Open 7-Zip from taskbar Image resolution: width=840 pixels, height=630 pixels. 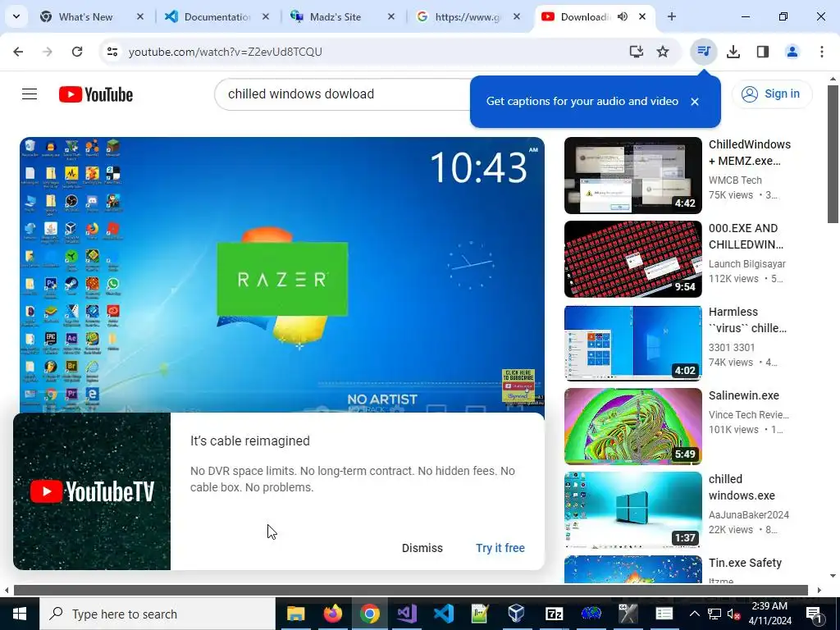554,614
